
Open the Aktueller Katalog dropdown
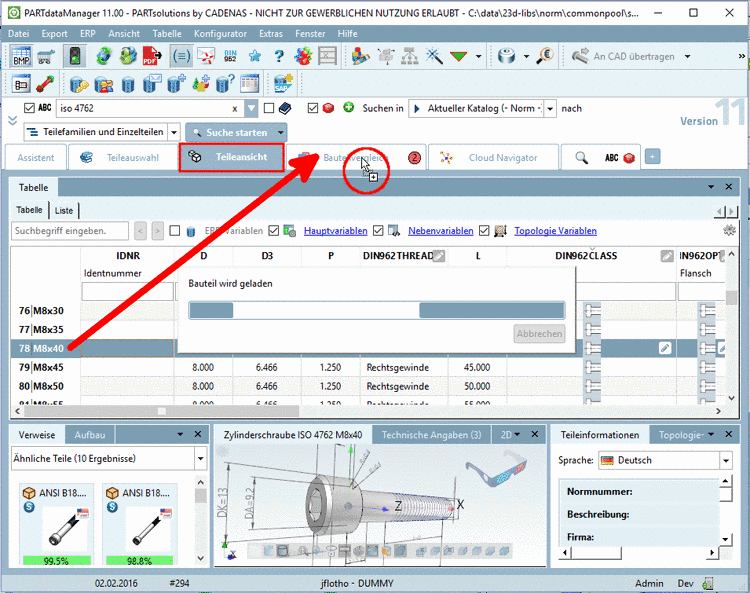[550, 109]
